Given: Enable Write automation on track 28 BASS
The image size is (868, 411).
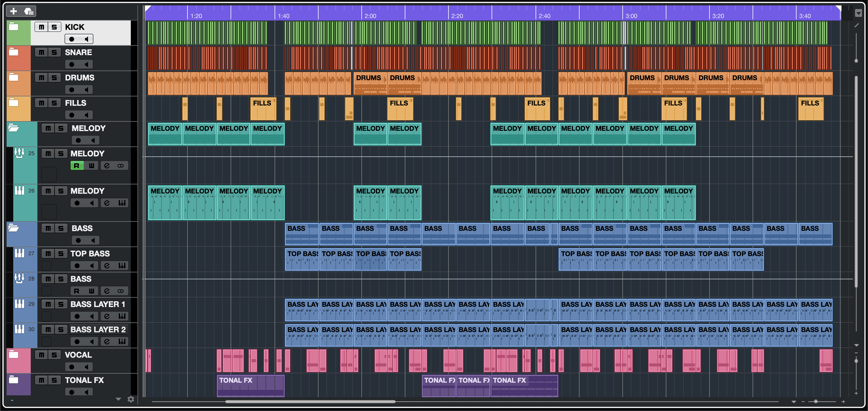Looking at the screenshot, I should 91,291.
